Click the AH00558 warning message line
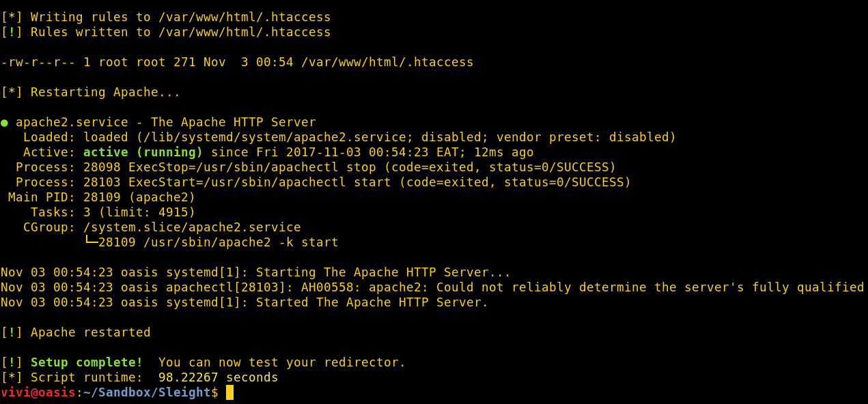 (432, 287)
